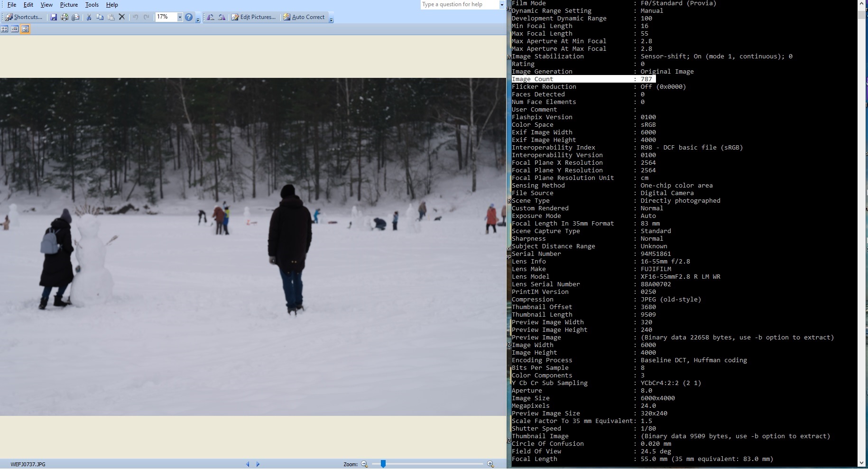Image resolution: width=868 pixels, height=470 pixels.
Task: Click the Image Stabilization line
Action: 652,56
